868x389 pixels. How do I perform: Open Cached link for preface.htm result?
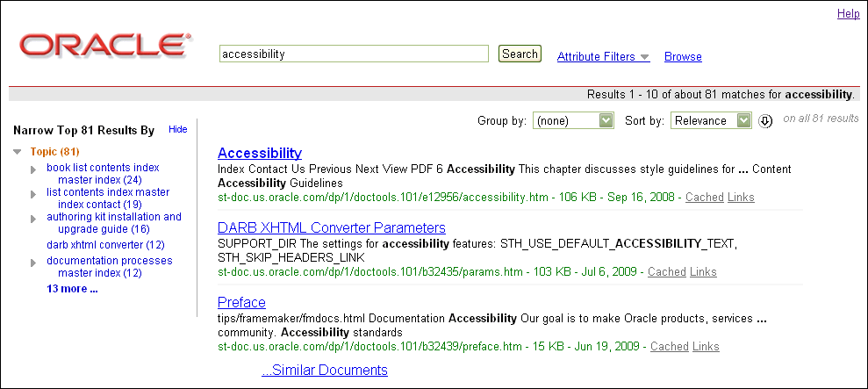click(x=670, y=347)
